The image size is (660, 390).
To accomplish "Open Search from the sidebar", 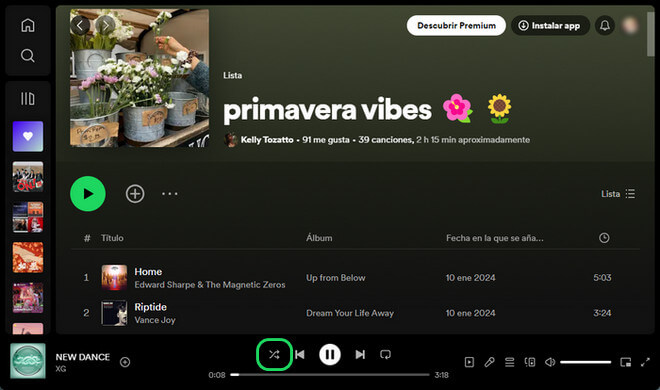I will pyautogui.click(x=28, y=56).
